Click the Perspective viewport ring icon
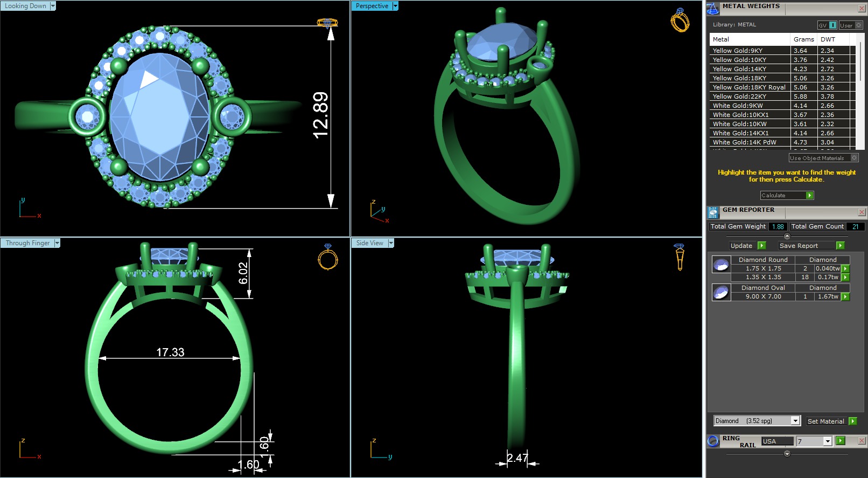868x478 pixels. tap(680, 20)
